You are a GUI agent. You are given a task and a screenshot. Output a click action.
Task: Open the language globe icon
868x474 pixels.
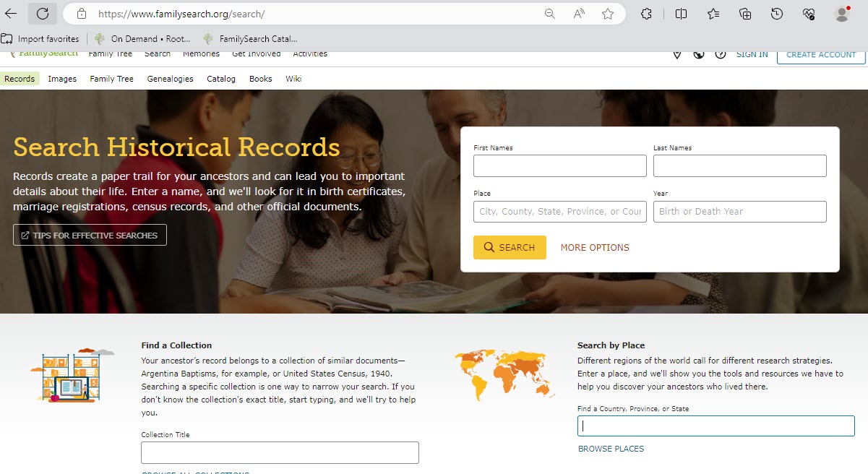coord(699,54)
